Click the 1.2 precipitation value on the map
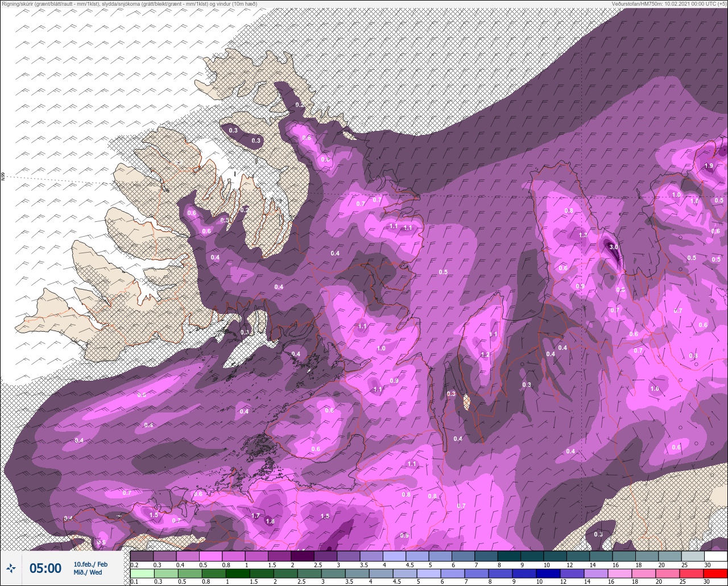 [485, 354]
